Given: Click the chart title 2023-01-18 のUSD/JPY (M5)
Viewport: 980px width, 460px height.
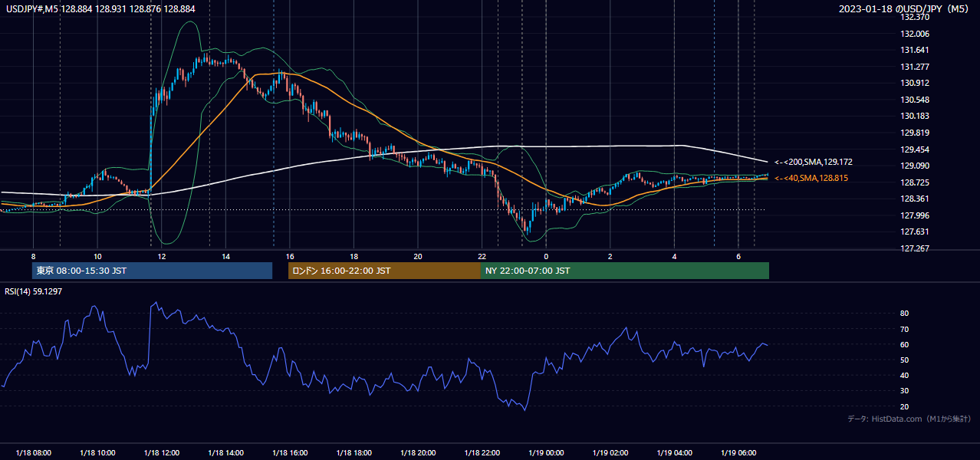Looking at the screenshot, I should point(905,9).
